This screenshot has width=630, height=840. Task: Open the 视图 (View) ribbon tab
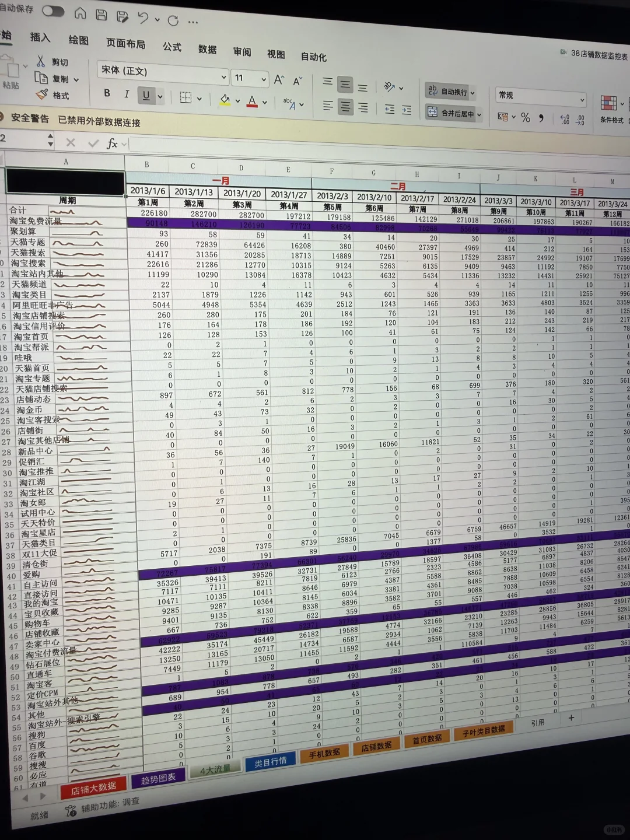(x=276, y=54)
